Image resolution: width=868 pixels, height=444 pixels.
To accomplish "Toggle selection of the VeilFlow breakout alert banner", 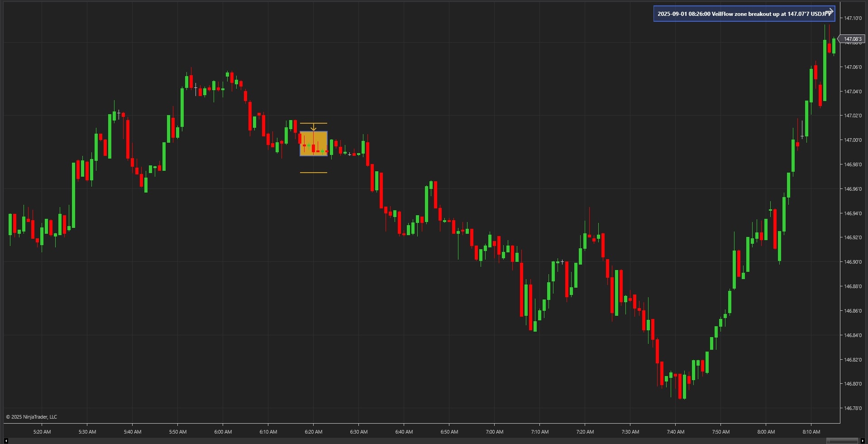I will 744,14.
